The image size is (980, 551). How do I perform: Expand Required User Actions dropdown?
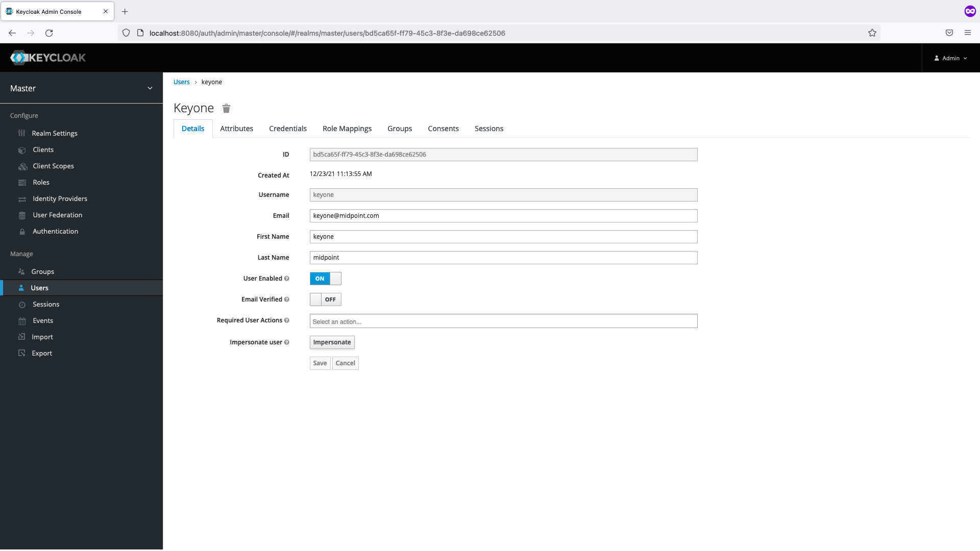(503, 321)
